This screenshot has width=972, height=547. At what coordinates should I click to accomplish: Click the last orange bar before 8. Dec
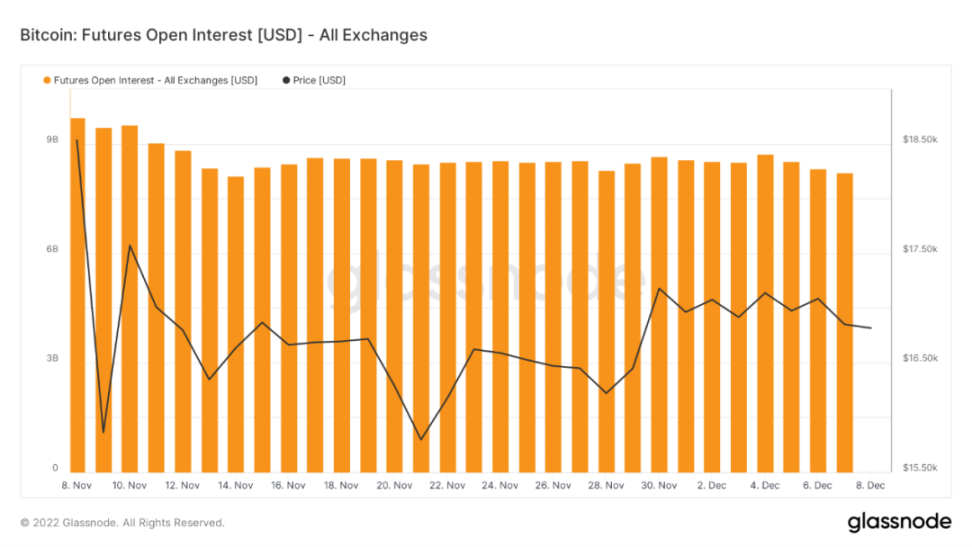coord(844,322)
